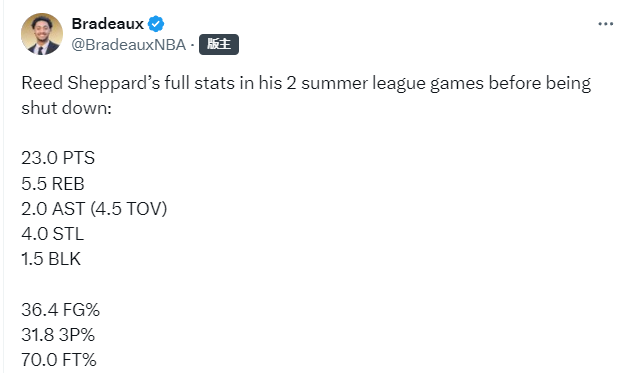Visit the @BradeauxNBA handle link
626x373 pixels.
pyautogui.click(x=129, y=45)
